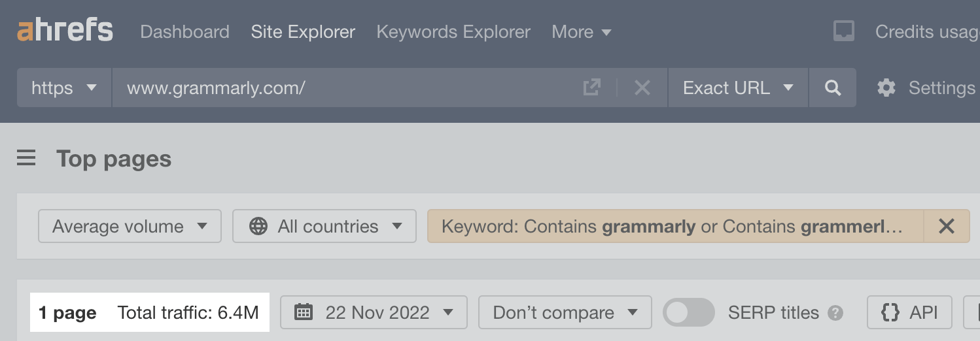Click the ahrefs logo
This screenshot has width=980, height=341.
point(65,31)
